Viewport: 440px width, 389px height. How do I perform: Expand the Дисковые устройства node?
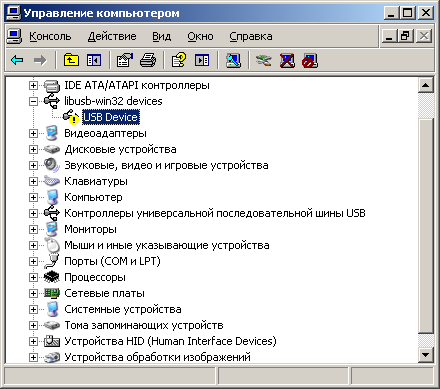pyautogui.click(x=33, y=149)
